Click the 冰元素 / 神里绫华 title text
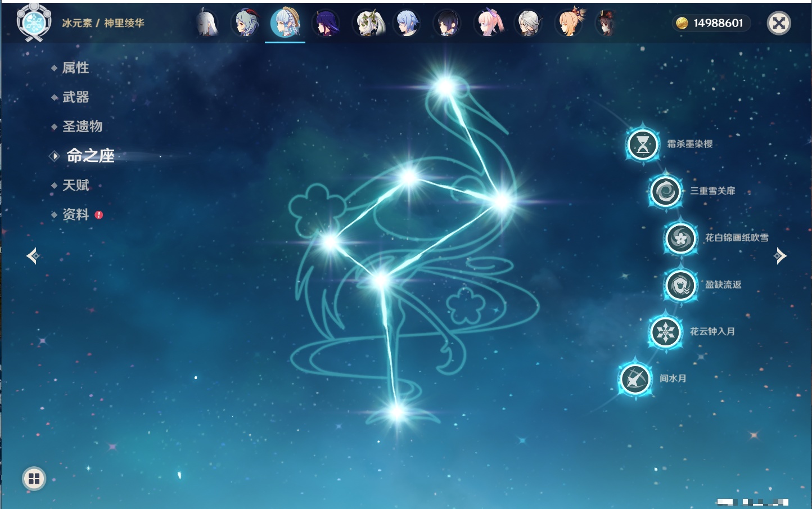The height and width of the screenshot is (509, 812). [103, 23]
